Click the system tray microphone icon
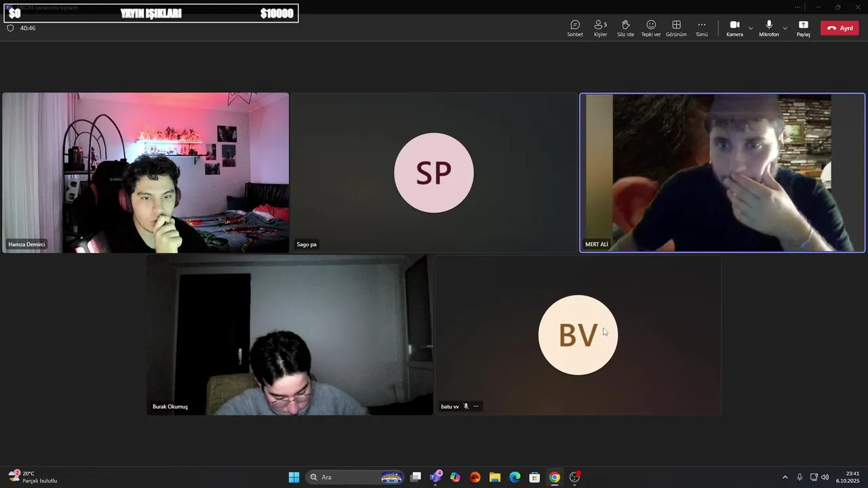This screenshot has width=868, height=488. [x=800, y=477]
